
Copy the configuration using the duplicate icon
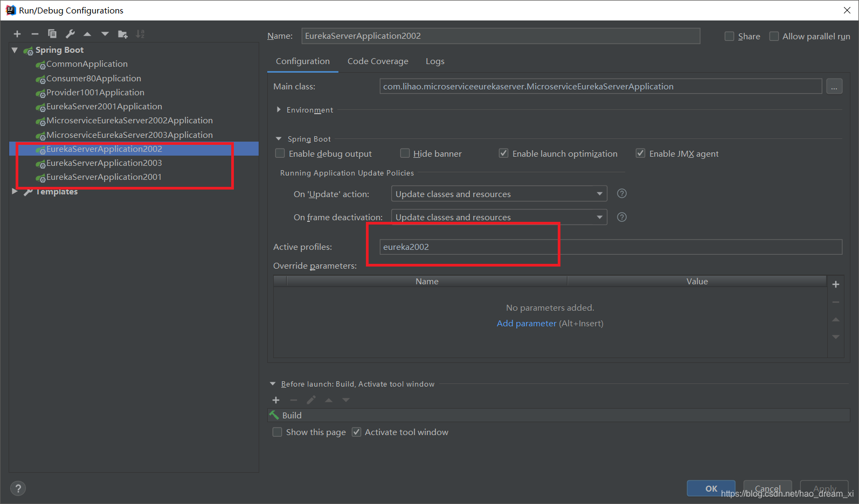(52, 34)
